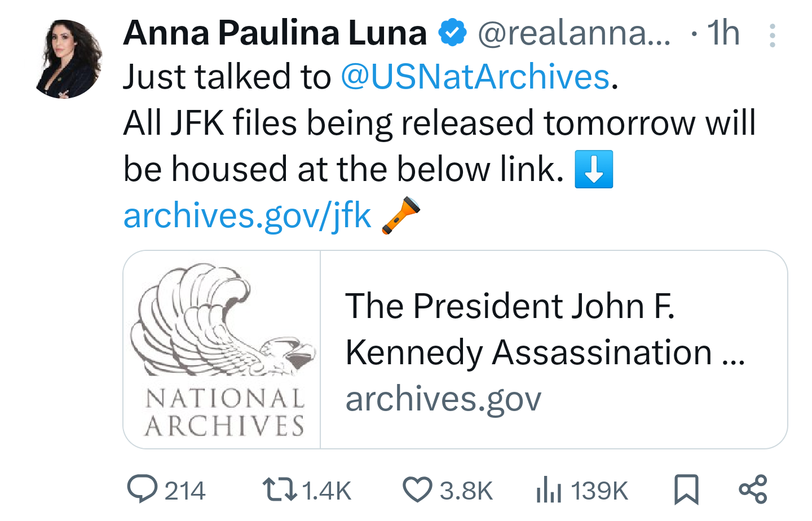The image size is (812, 521).
Task: Click the blue down-arrow emoji
Action: pos(594,169)
